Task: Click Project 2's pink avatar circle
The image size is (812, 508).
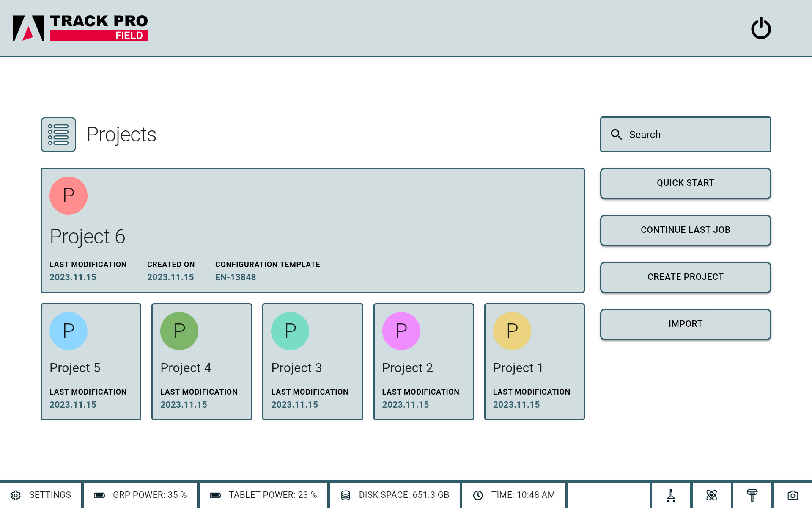Action: click(401, 331)
